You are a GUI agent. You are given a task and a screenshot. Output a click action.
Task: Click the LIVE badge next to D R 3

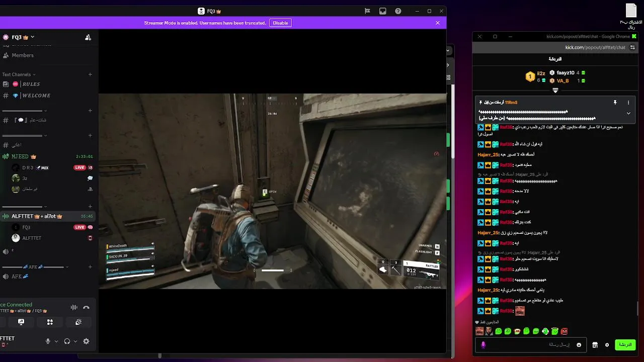point(79,167)
